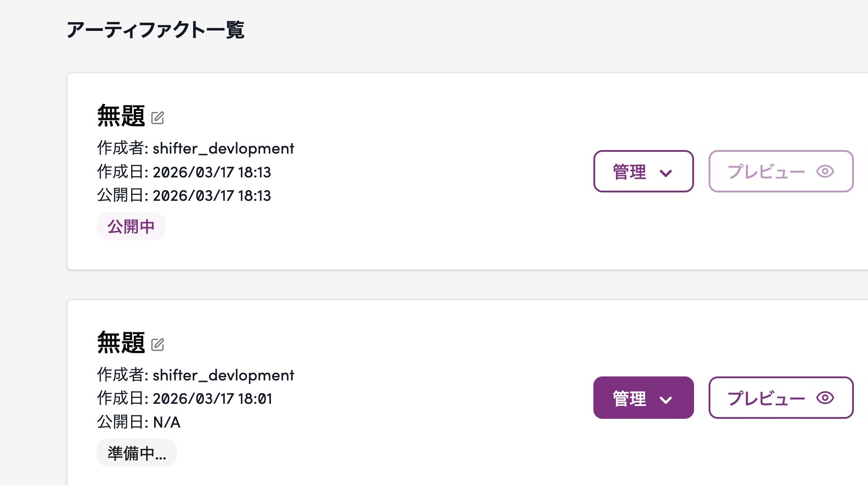Viewport: 868px width, 485px height.
Task: Select the 無題 title of the published artifact
Action: pyautogui.click(x=121, y=116)
